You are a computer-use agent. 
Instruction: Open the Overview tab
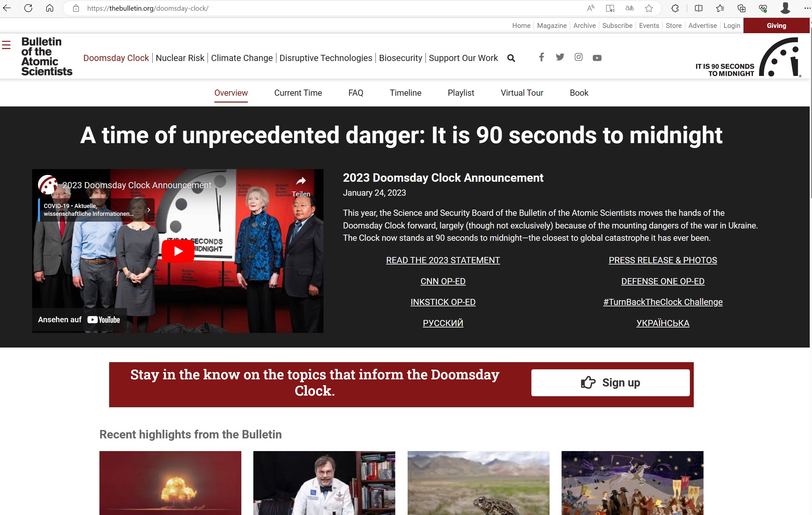coord(231,92)
